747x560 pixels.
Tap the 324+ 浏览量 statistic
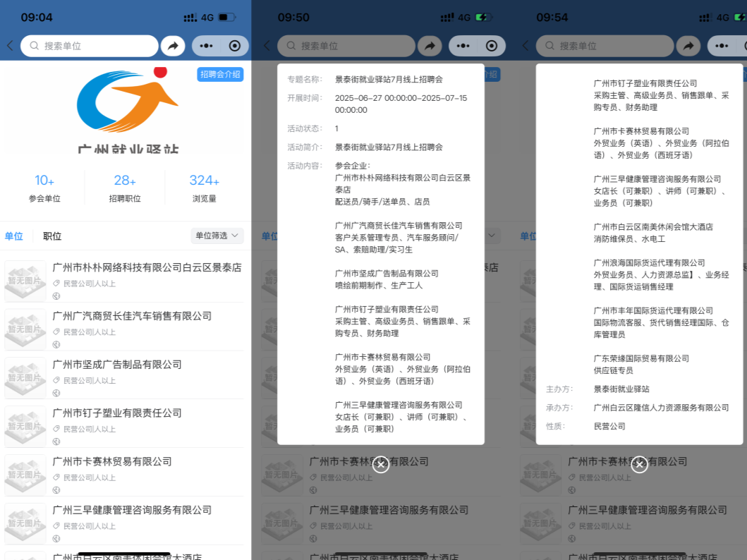pyautogui.click(x=205, y=188)
